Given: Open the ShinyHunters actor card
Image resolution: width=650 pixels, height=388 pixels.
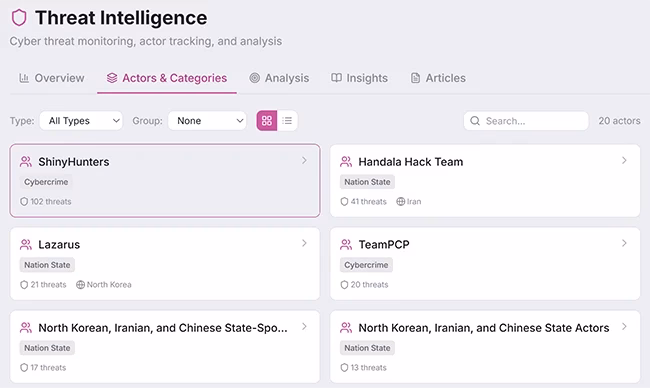Looking at the screenshot, I should (x=165, y=181).
